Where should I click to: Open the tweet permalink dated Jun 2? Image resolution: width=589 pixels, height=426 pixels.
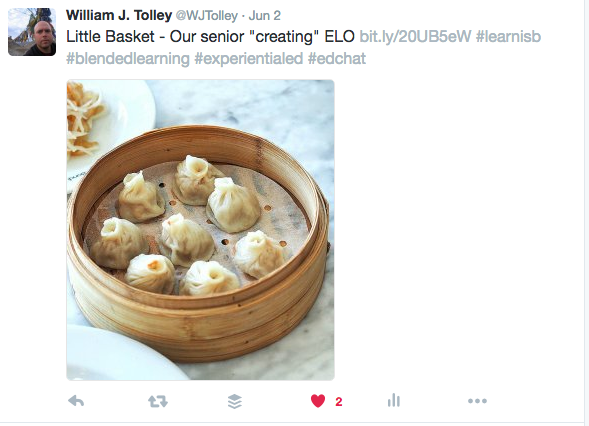(264, 16)
